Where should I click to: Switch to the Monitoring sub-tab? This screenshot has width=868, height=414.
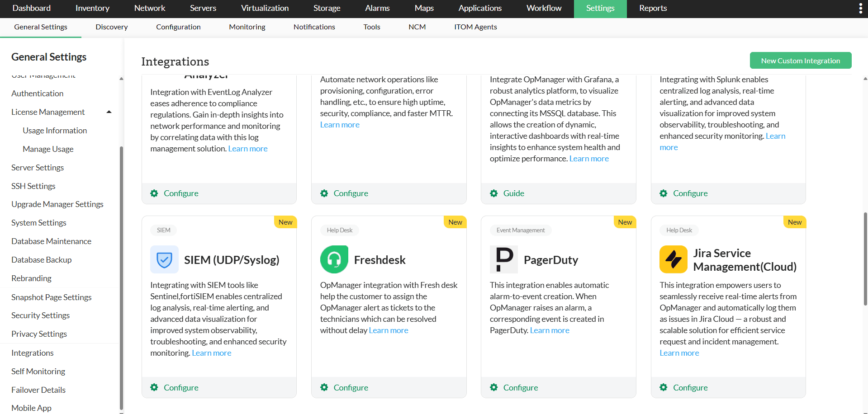pyautogui.click(x=247, y=27)
